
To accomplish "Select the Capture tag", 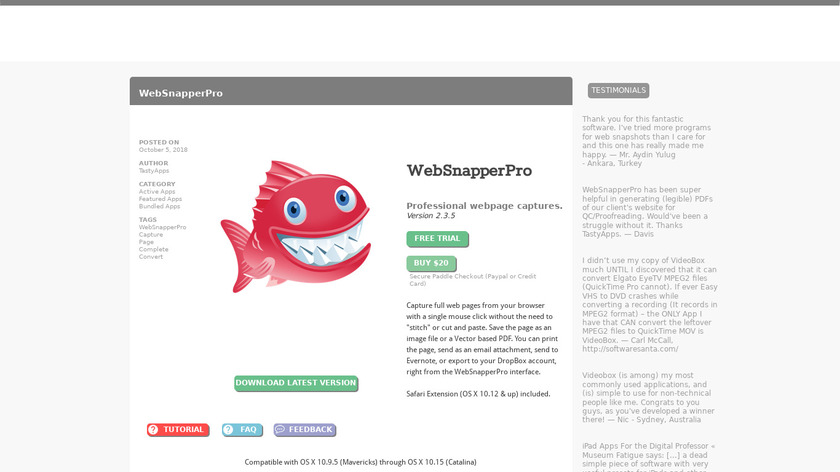I will [151, 235].
